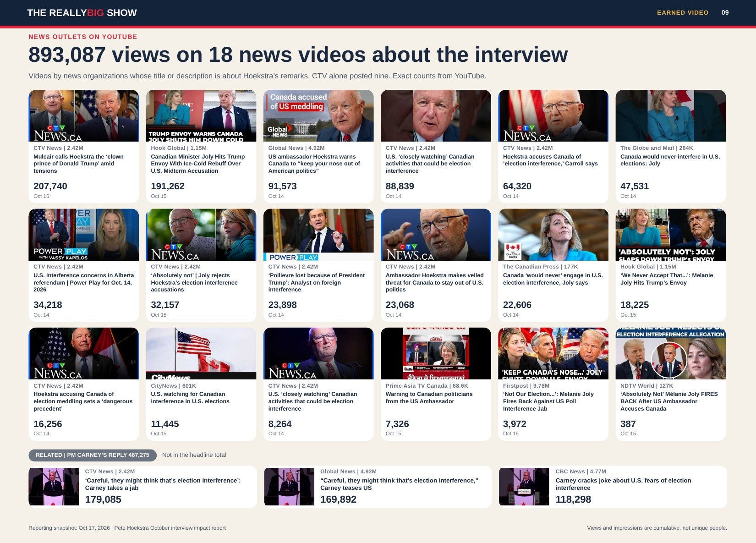This screenshot has height=543, width=756.
Task: Click 'Firstpost | 9.78M' channel label
Action: [526, 386]
